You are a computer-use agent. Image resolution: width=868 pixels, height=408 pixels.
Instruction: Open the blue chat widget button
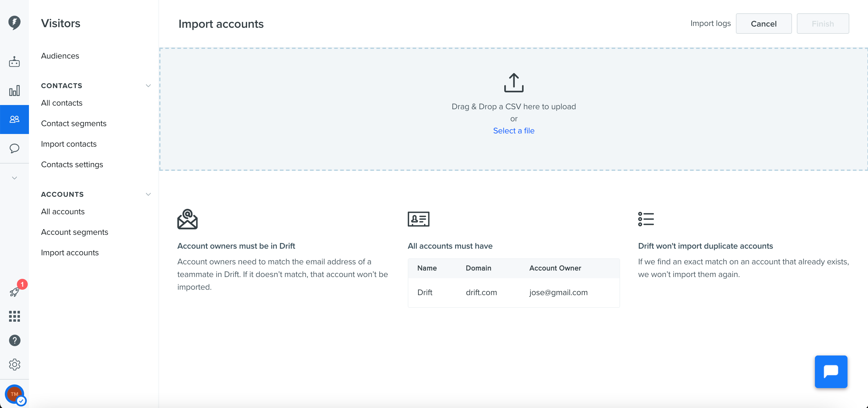pos(831,371)
